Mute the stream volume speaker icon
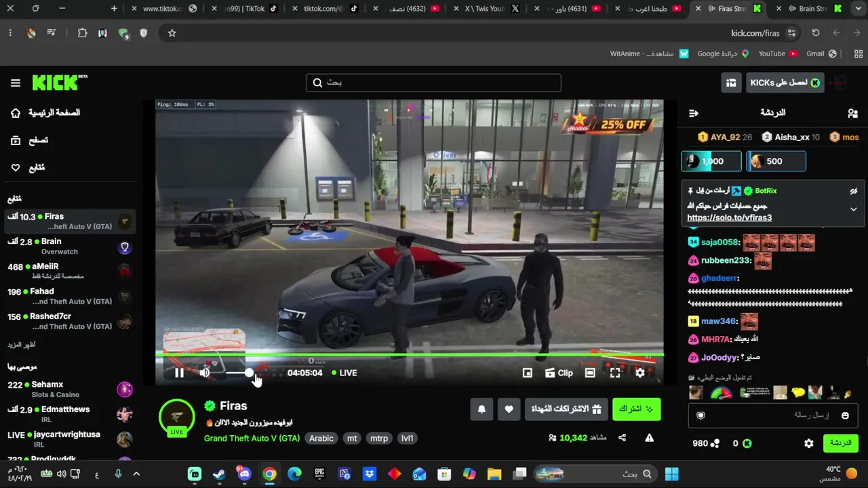Viewport: 868px width, 488px height. click(x=205, y=373)
